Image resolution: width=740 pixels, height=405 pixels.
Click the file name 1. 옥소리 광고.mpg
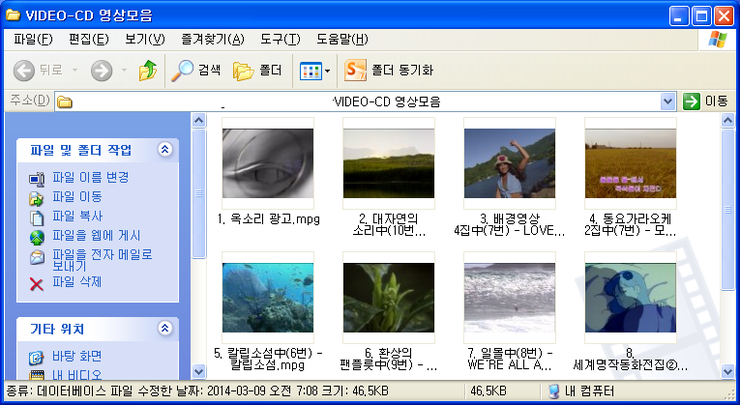269,219
